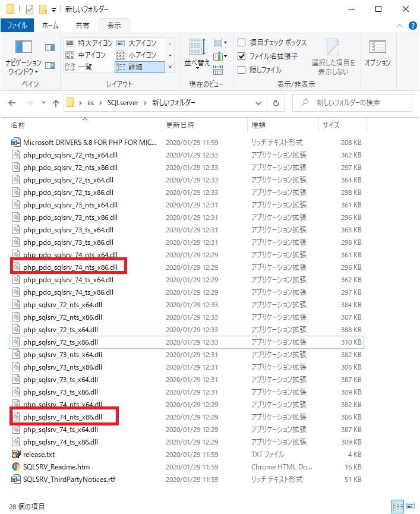Click Hide selected items (選択した項目を表示しない)
This screenshot has width=420, height=514.
pyautogui.click(x=333, y=56)
